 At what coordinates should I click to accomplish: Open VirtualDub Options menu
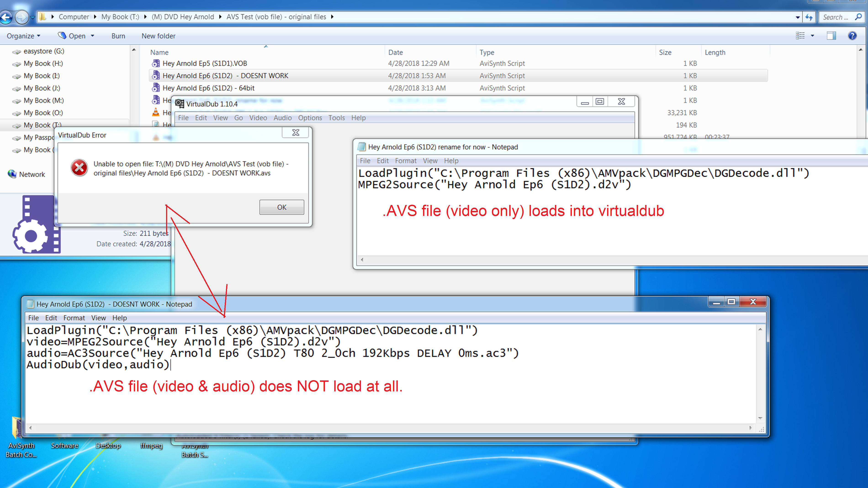310,118
